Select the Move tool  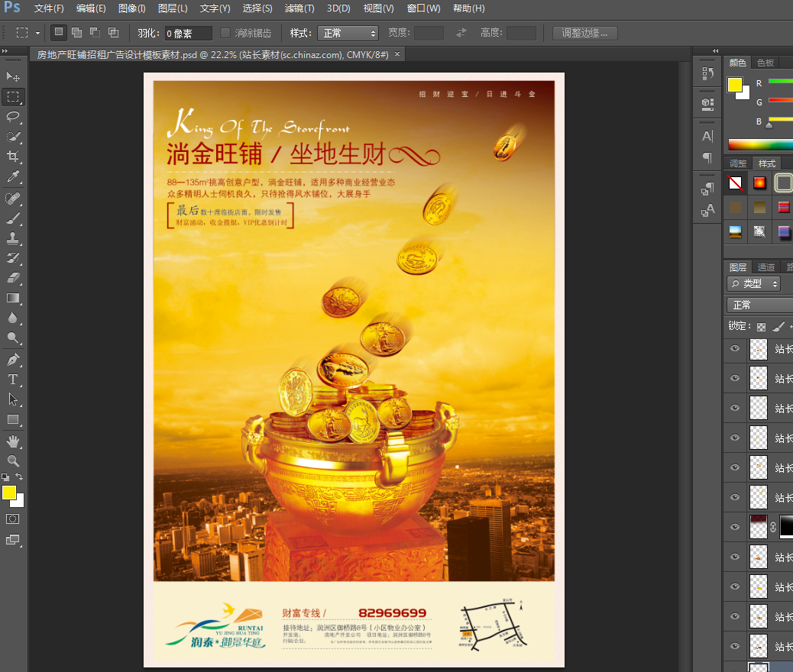point(13,76)
